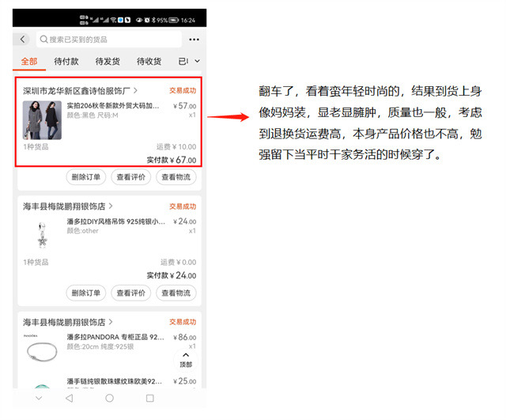This screenshot has height=420, width=506.
Task: Open product 潘多拉PANDORA 专柜正品
Action: click(x=115, y=337)
